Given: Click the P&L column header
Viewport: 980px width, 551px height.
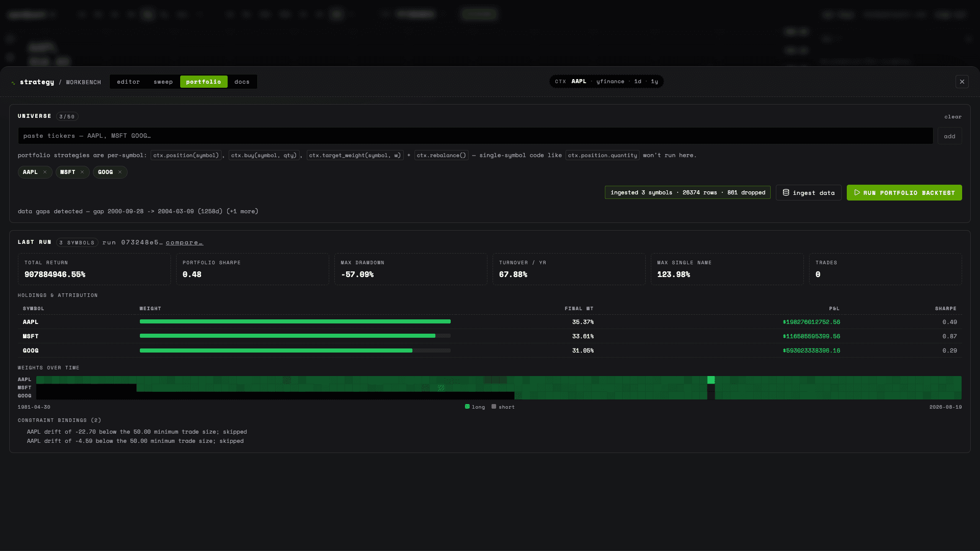Looking at the screenshot, I should point(834,309).
